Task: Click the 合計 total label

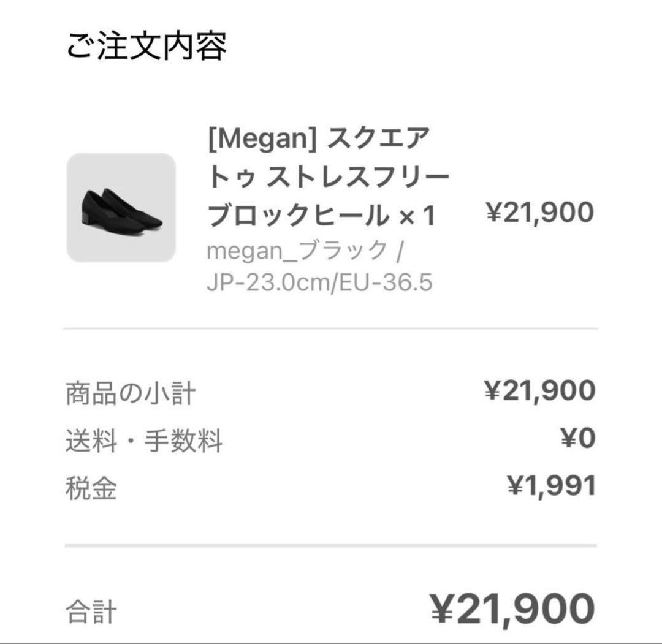Action: 91,610
